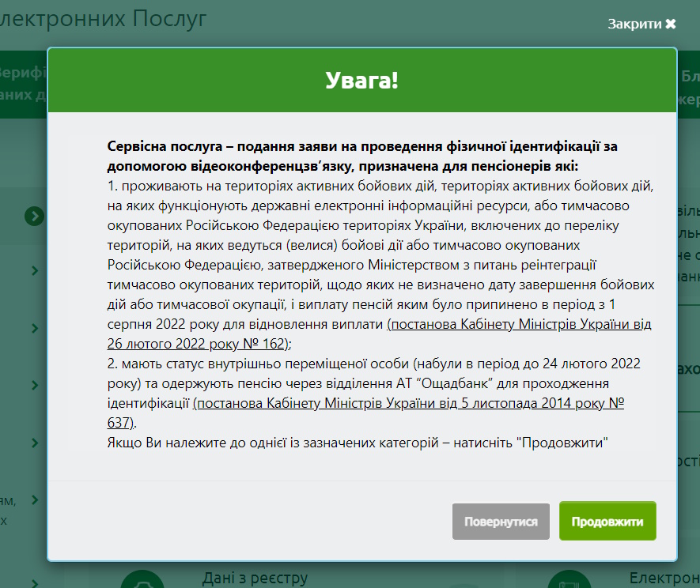Click the bottommost chevron in the left sidebar
The width and height of the screenshot is (700, 588).
(35, 582)
